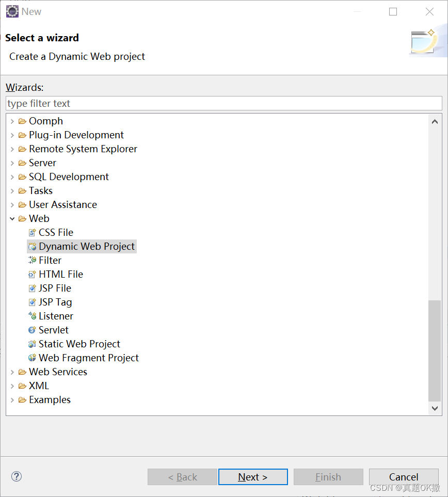Click the Filter wizard icon

pos(32,261)
